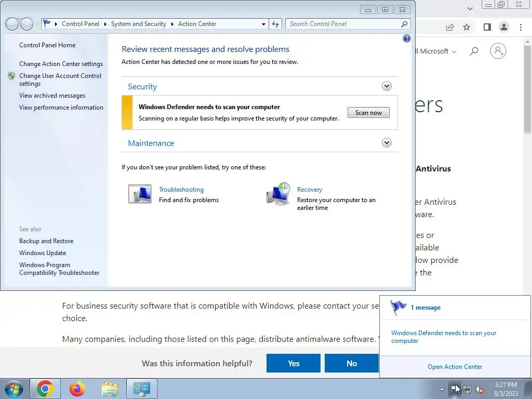Open the Windows Start menu orb

pos(14,389)
